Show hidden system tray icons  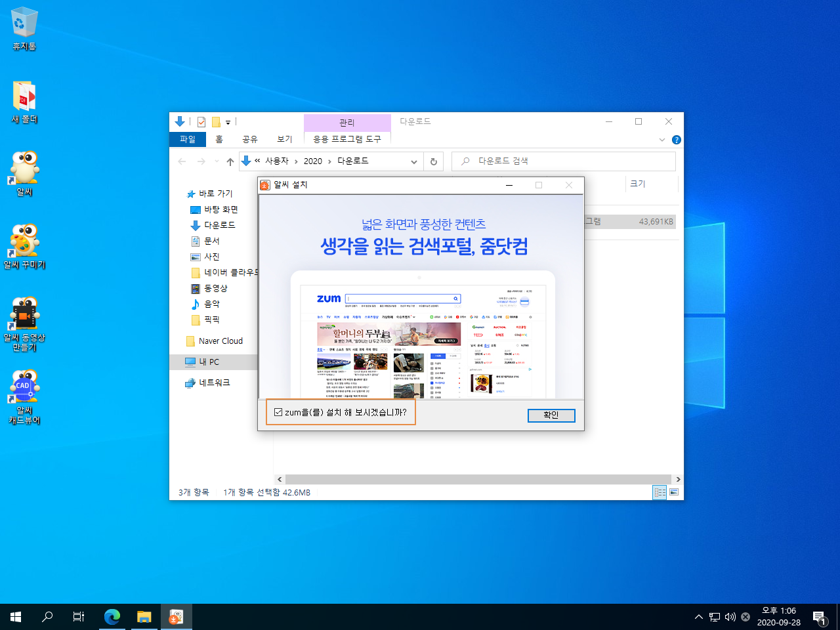pyautogui.click(x=698, y=617)
